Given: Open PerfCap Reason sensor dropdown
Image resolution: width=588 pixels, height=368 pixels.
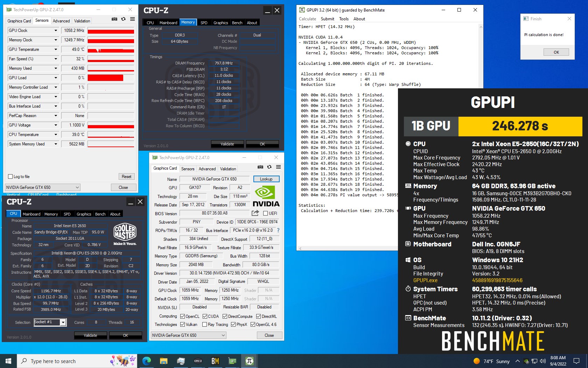Looking at the screenshot, I should coord(56,116).
